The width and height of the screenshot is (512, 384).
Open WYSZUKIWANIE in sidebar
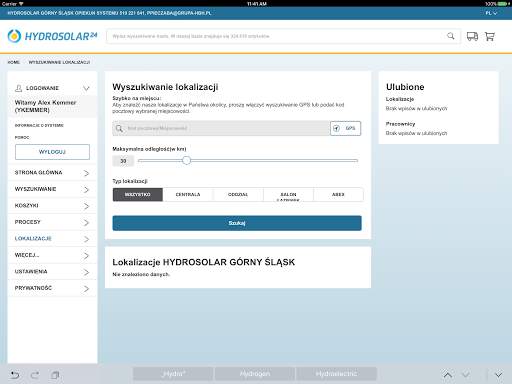pos(35,189)
